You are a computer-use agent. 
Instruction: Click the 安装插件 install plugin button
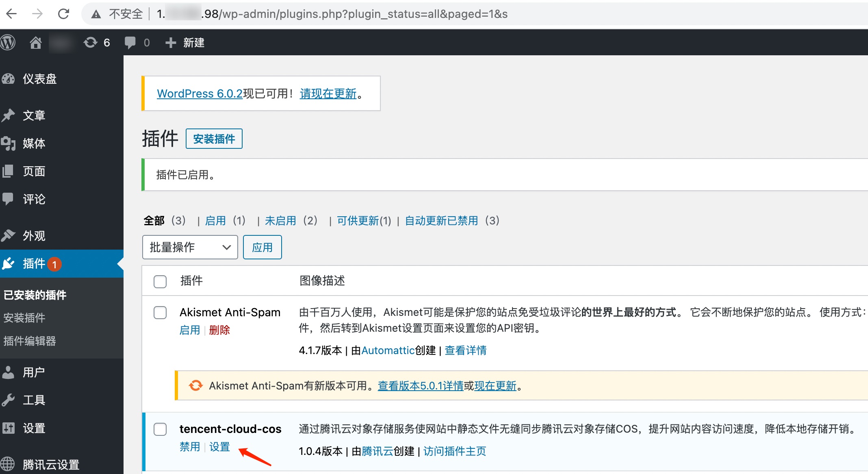[214, 139]
